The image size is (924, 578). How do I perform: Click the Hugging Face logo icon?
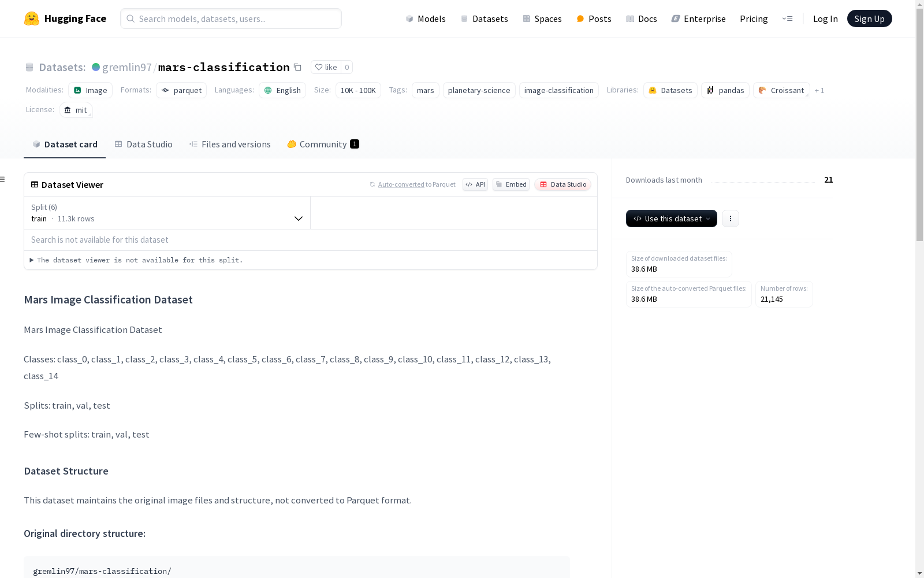[32, 18]
